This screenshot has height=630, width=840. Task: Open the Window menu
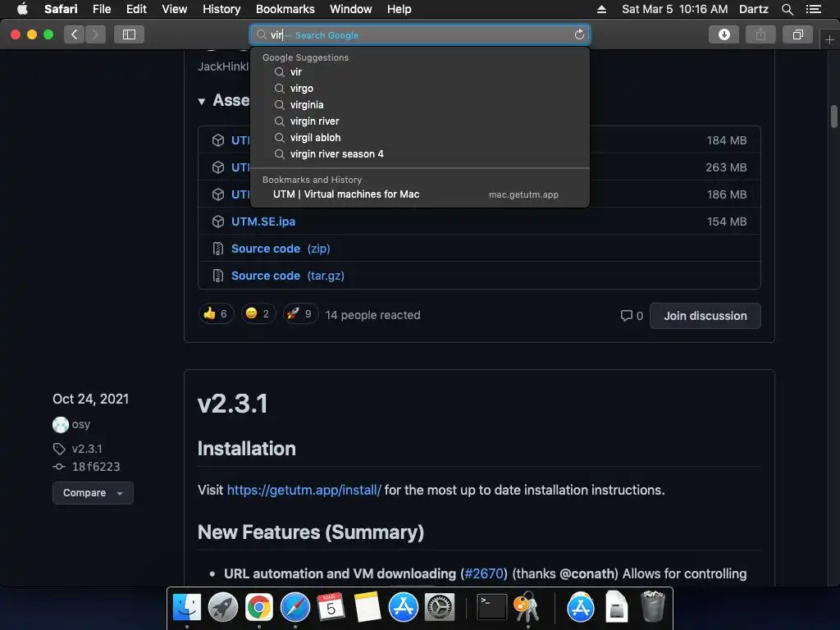tap(351, 9)
